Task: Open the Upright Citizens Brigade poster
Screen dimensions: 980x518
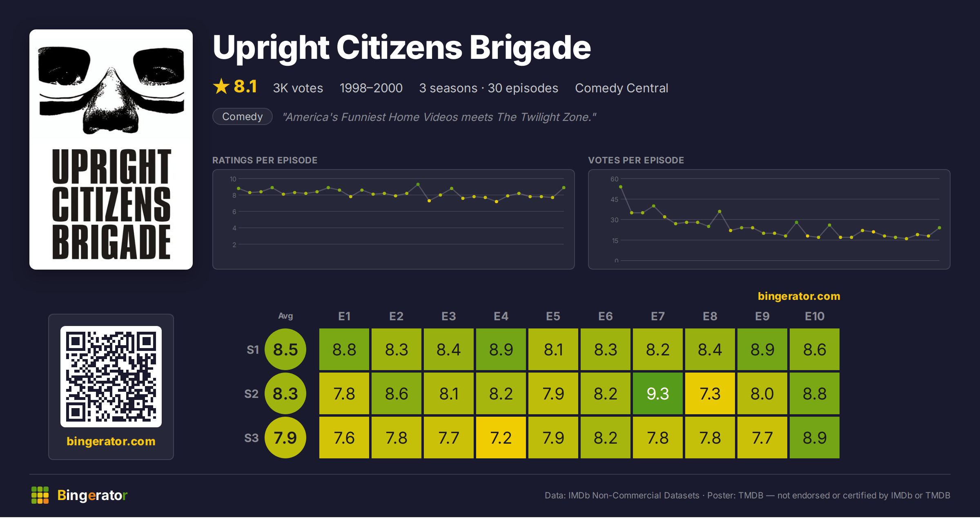Action: click(111, 150)
